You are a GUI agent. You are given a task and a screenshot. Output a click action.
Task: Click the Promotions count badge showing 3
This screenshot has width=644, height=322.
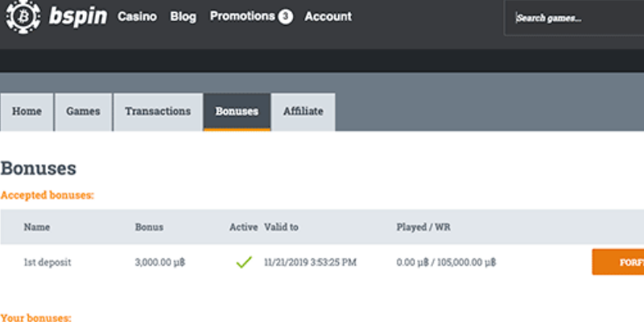pos(285,17)
